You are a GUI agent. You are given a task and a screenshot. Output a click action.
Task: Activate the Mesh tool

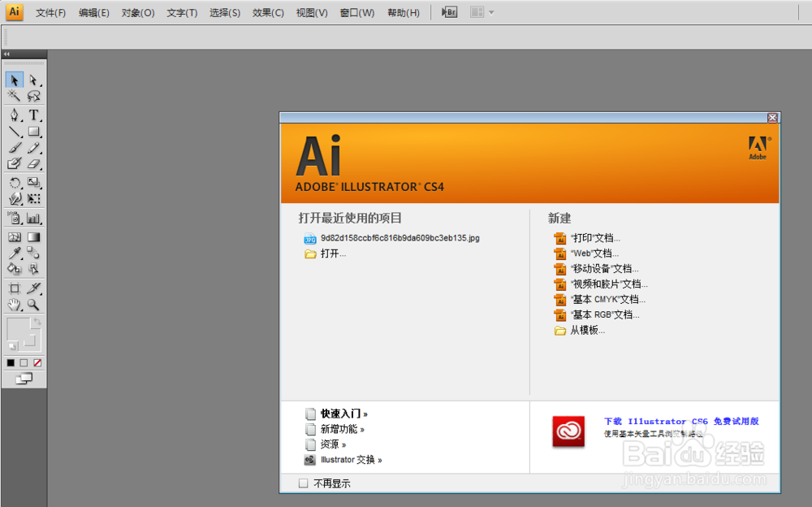coord(15,237)
